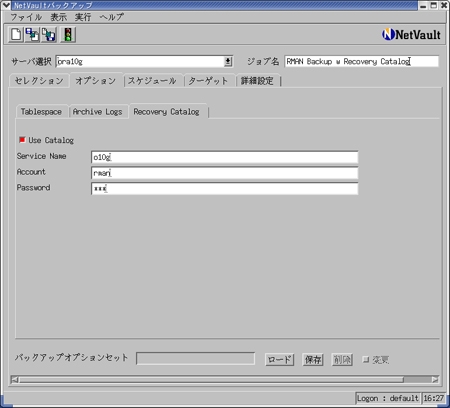Click the horizontal scrollbar thumb
The image size is (450, 408).
pos(211,379)
